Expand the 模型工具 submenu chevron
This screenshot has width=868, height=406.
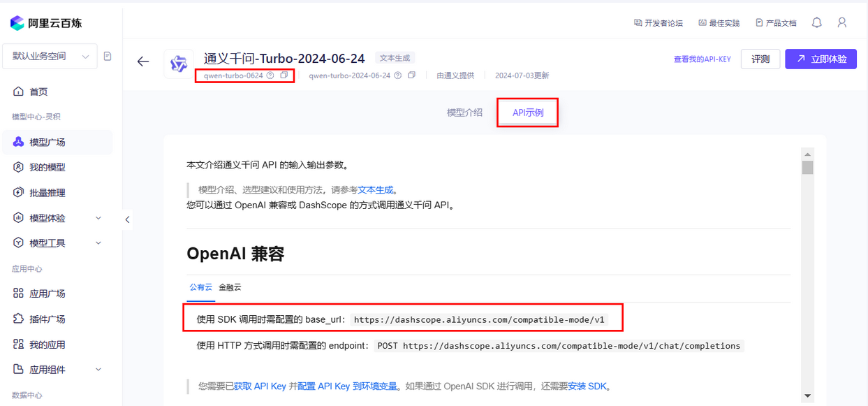(98, 243)
